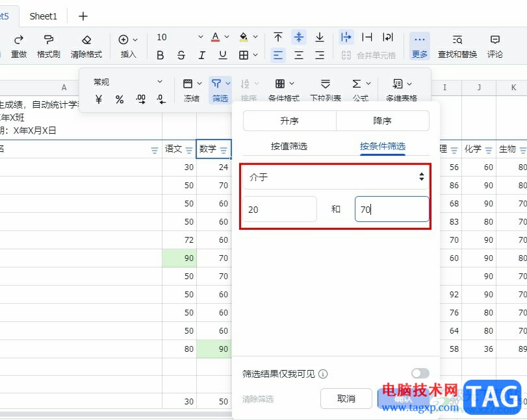
Task: Open filter icon on 数学 column
Action: tap(224, 150)
